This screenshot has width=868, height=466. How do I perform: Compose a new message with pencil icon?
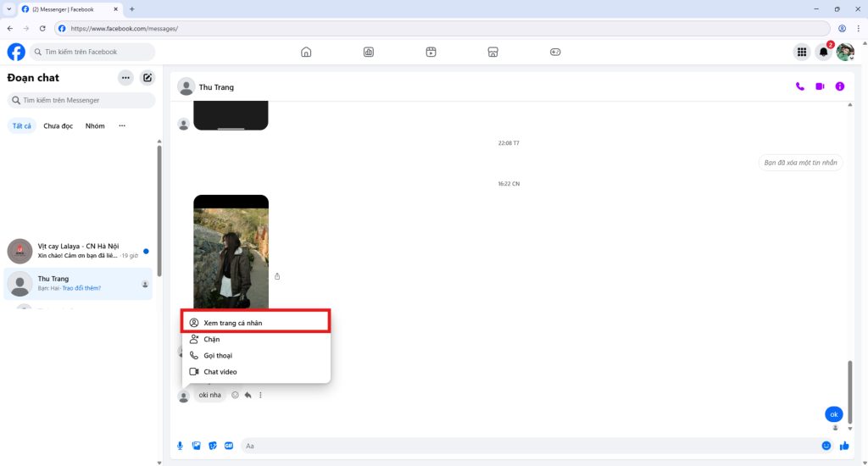[147, 78]
